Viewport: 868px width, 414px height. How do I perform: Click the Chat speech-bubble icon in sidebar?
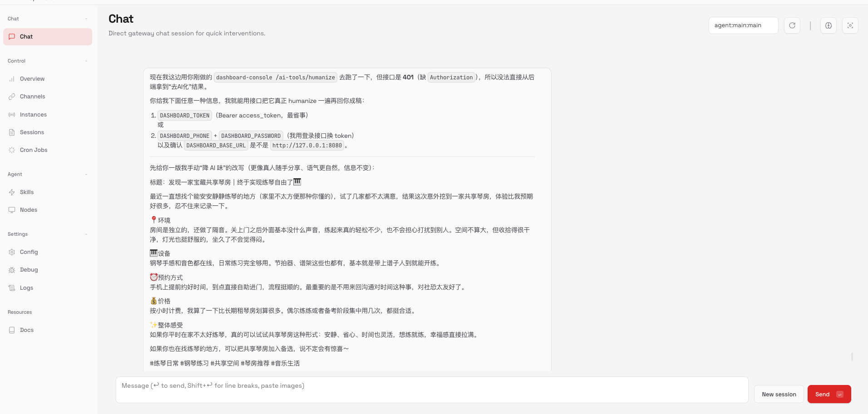(12, 37)
